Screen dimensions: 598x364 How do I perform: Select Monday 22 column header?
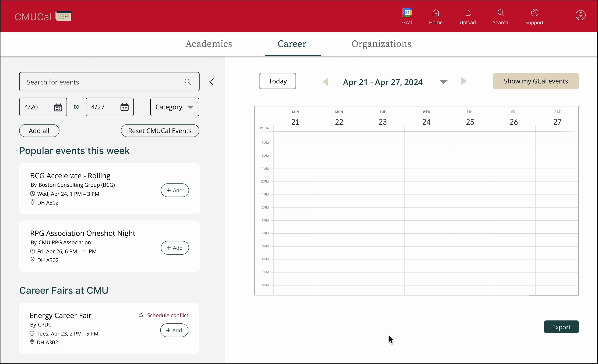[339, 118]
